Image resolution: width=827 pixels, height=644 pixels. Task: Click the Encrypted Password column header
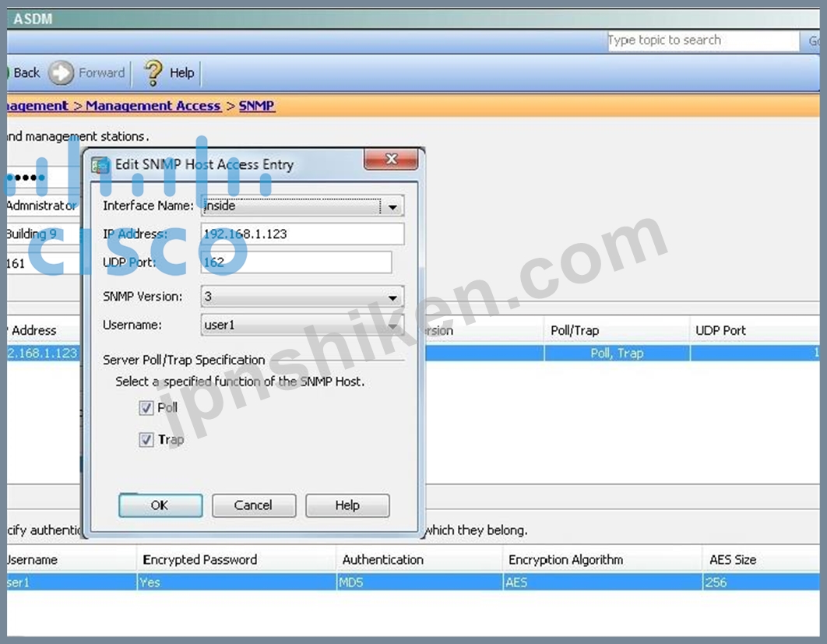click(236, 559)
